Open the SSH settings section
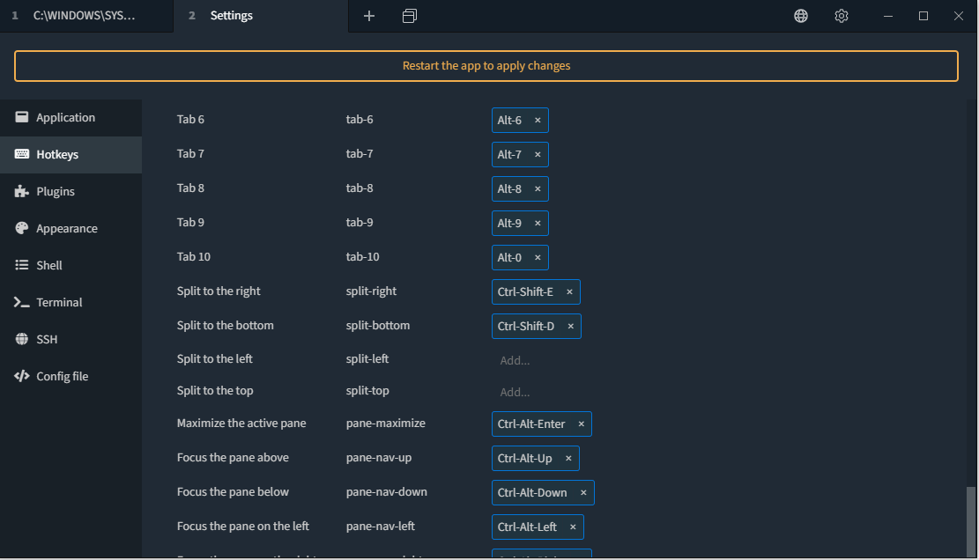 70,339
